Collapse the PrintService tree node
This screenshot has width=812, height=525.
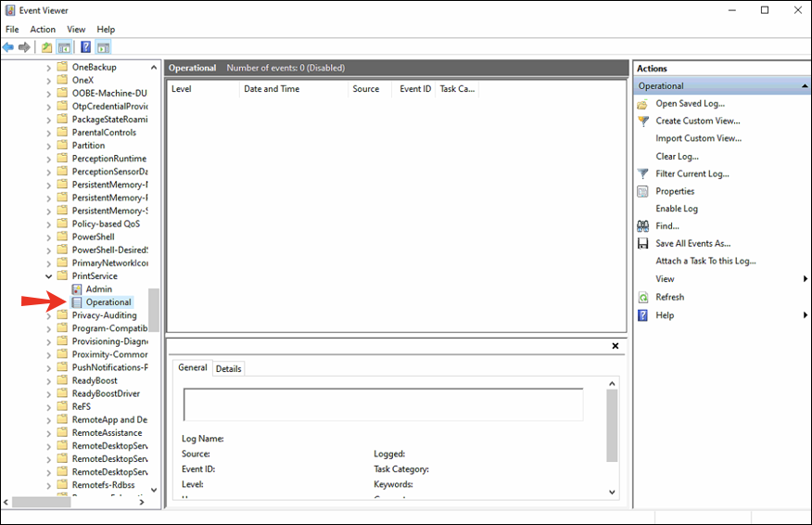tap(49, 276)
